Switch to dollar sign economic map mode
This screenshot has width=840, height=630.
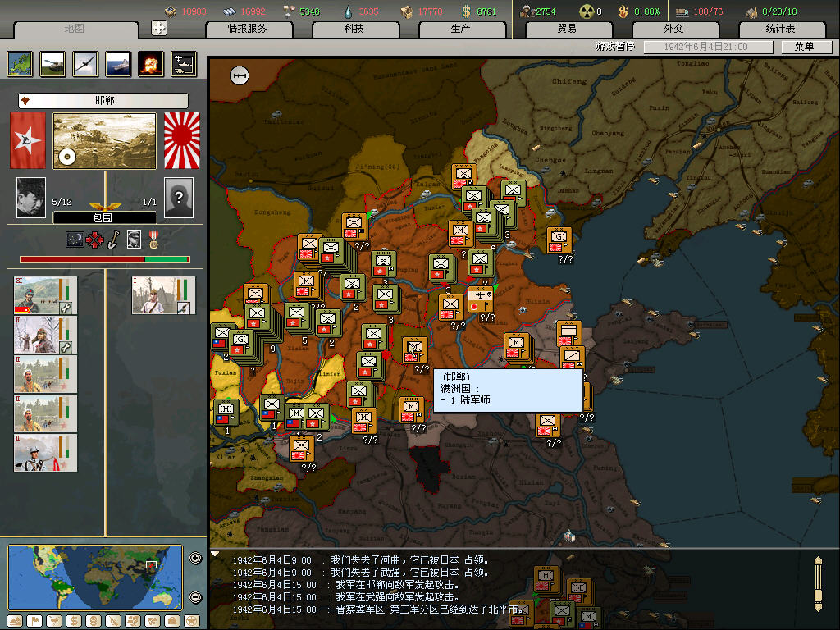click(74, 621)
